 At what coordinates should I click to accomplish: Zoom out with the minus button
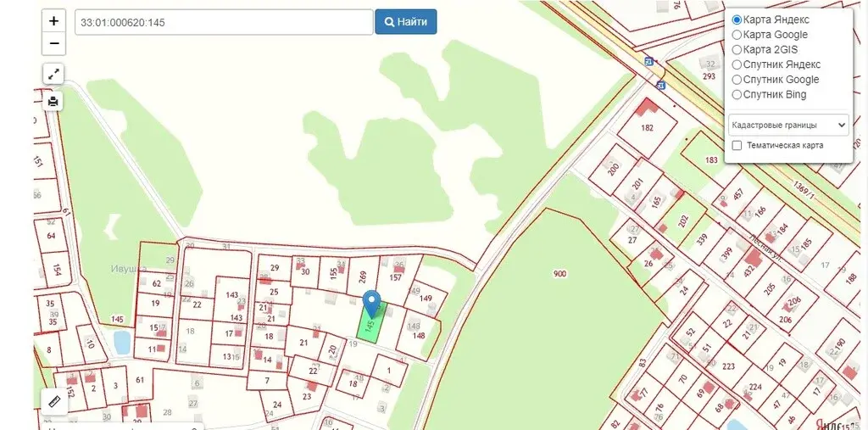(53, 43)
